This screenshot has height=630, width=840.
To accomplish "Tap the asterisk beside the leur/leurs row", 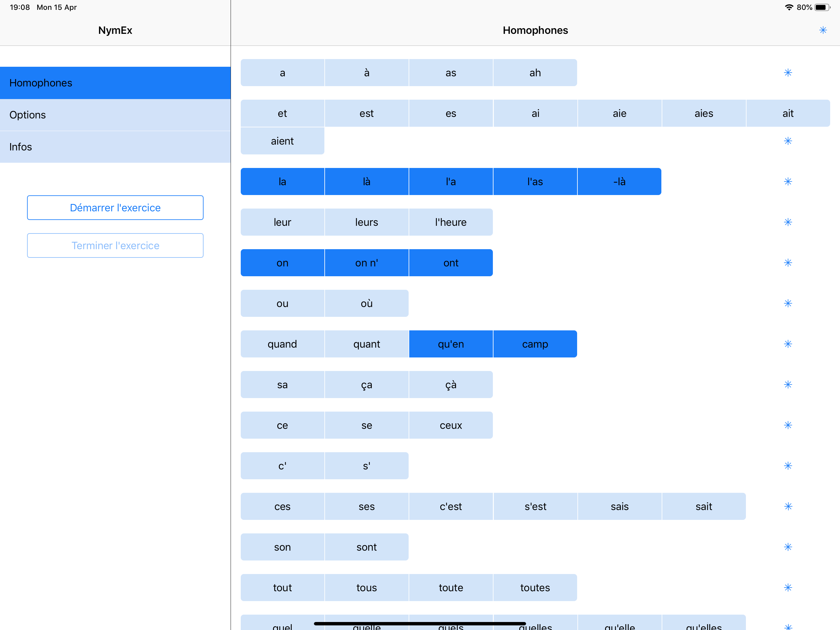I will point(788,222).
